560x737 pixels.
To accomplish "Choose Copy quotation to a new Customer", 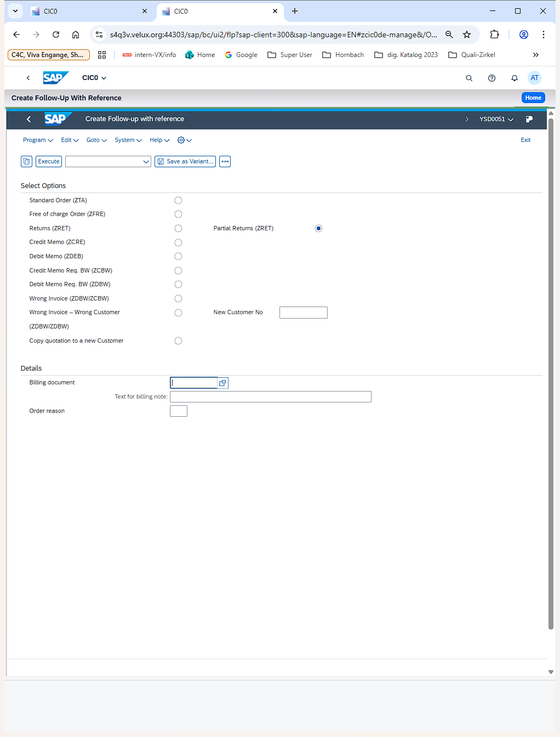I will coord(178,341).
